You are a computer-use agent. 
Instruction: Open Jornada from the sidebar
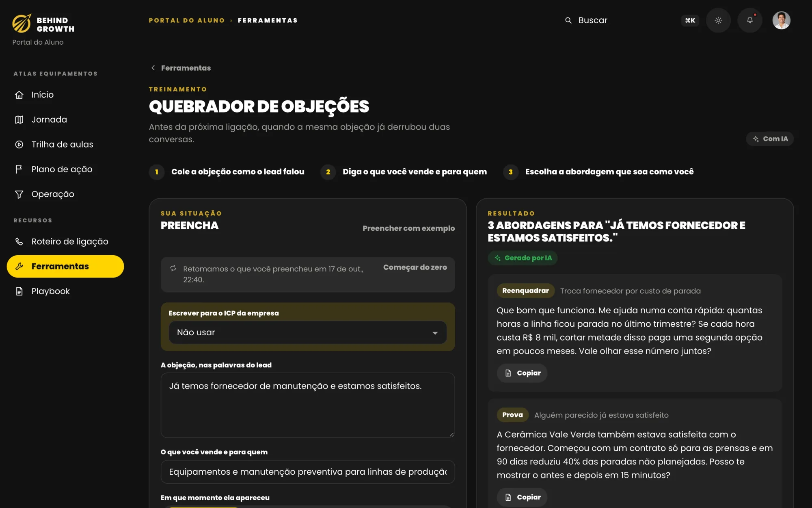(65, 119)
